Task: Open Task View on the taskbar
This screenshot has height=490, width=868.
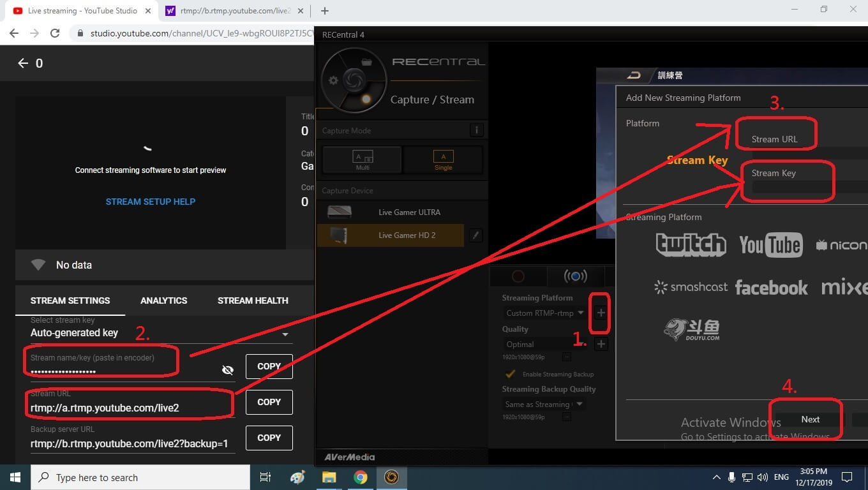Action: (266, 477)
